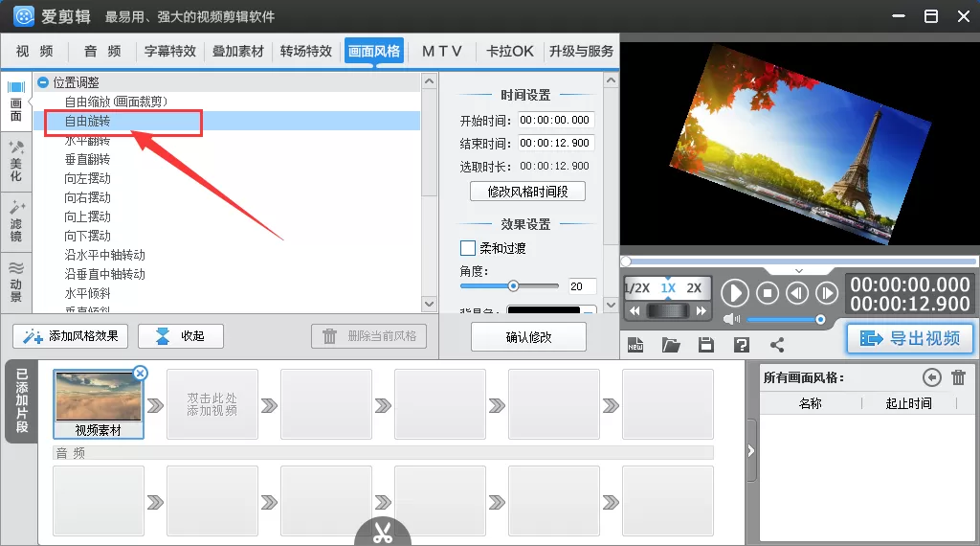Collapse the 位置调整 group

coord(43,82)
